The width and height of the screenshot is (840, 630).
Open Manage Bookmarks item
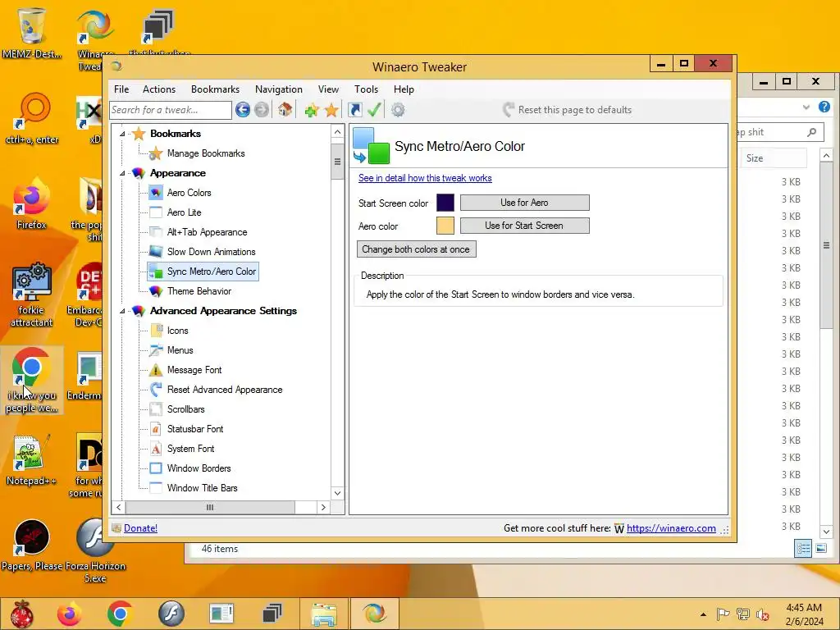(x=206, y=153)
